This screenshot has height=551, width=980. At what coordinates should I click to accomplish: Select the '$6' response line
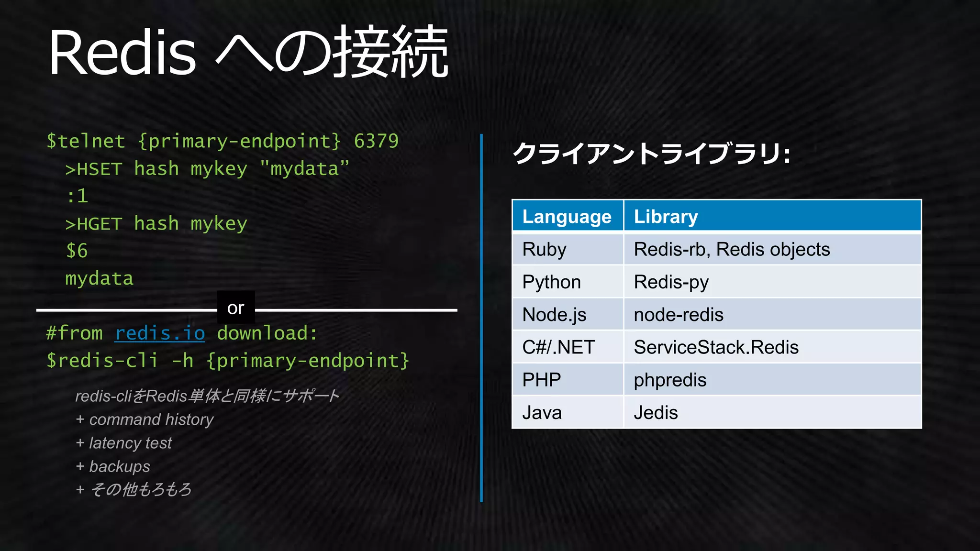(77, 251)
